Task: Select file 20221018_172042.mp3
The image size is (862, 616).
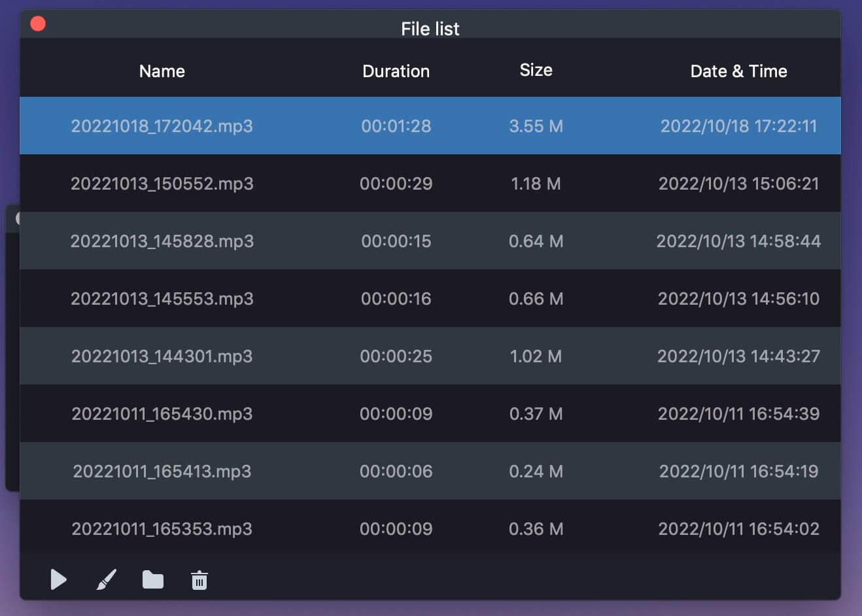Action: pos(162,126)
